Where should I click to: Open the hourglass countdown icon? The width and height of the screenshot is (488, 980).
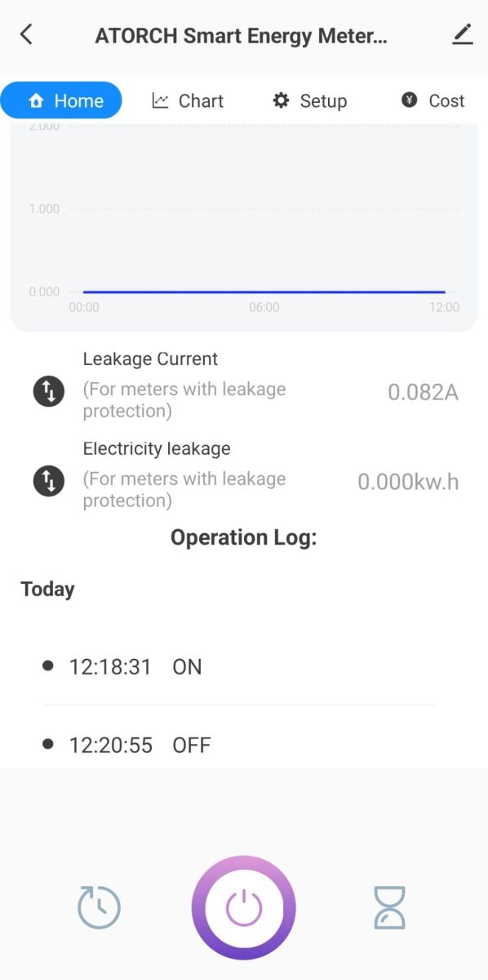pyautogui.click(x=389, y=907)
